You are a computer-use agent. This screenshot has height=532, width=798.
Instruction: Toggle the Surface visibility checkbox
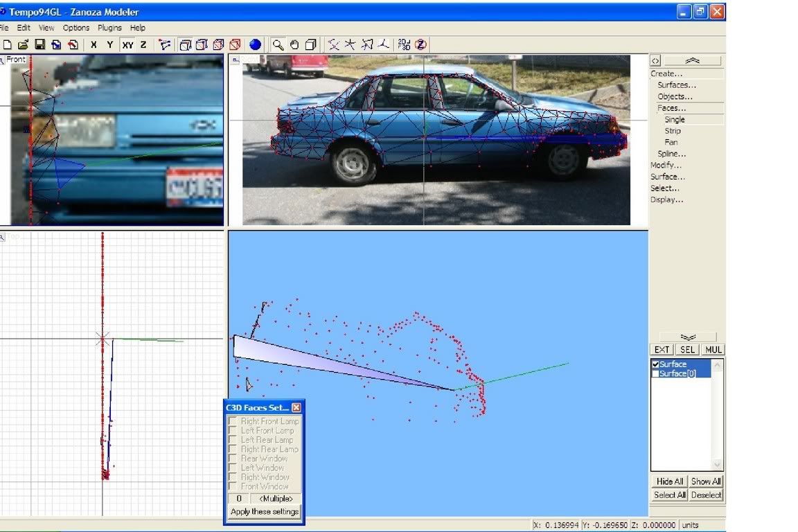pyautogui.click(x=655, y=364)
